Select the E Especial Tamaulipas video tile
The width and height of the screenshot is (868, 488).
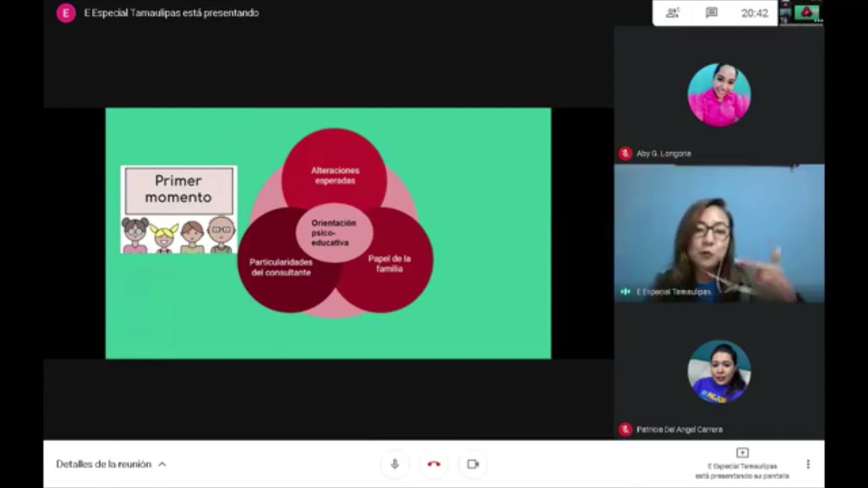(x=719, y=233)
